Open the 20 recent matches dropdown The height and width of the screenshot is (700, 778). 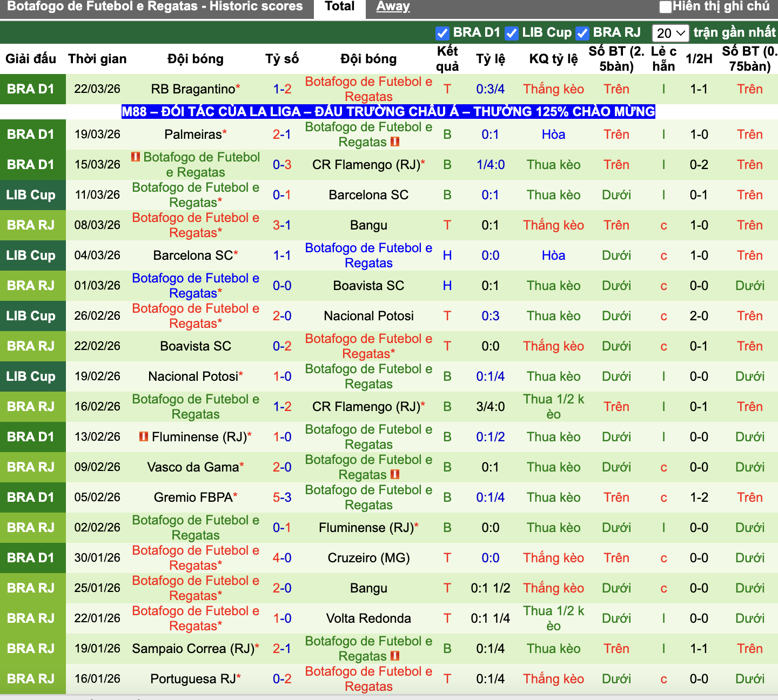tap(670, 33)
